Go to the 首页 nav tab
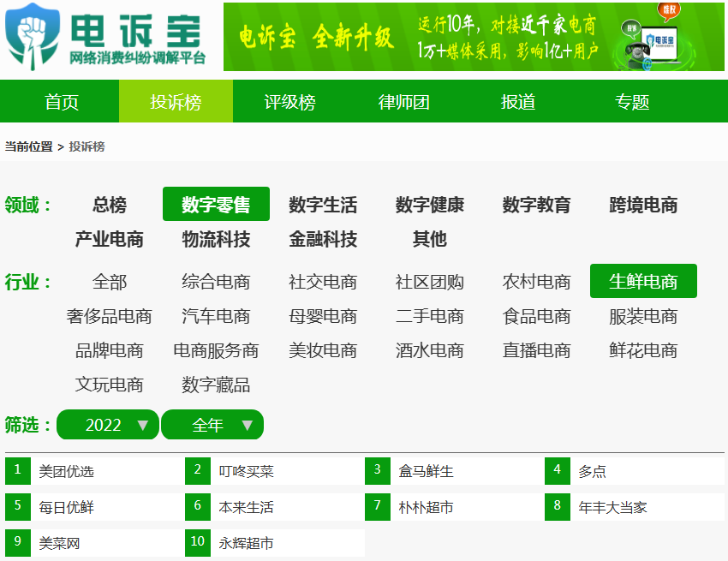Viewport: 728px width, 561px height. pos(62,101)
